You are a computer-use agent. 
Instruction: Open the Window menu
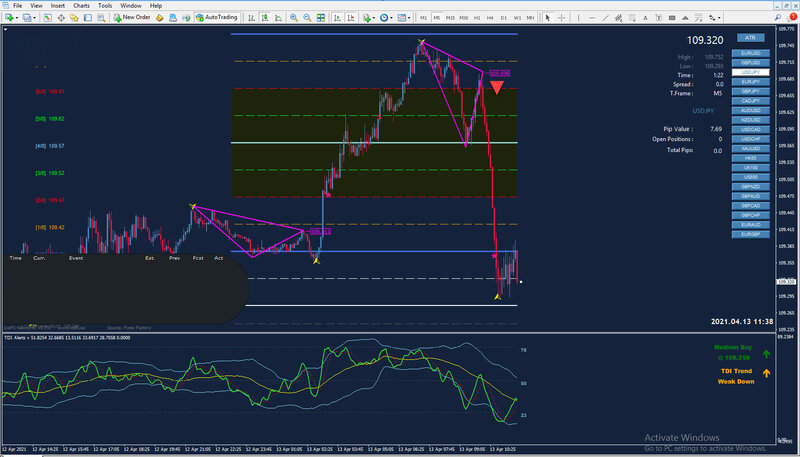[x=131, y=6]
